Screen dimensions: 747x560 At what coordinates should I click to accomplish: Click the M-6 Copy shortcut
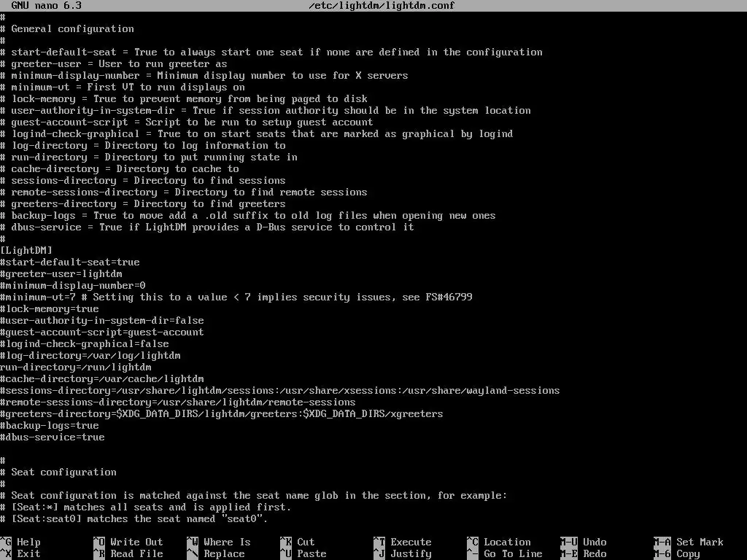click(x=677, y=554)
